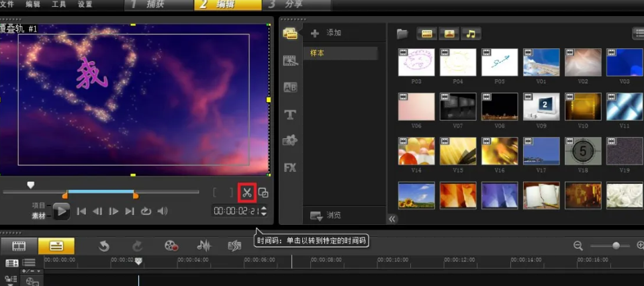This screenshot has height=286, width=644.
Task: Collapse the library panel double arrow
Action: [x=392, y=219]
